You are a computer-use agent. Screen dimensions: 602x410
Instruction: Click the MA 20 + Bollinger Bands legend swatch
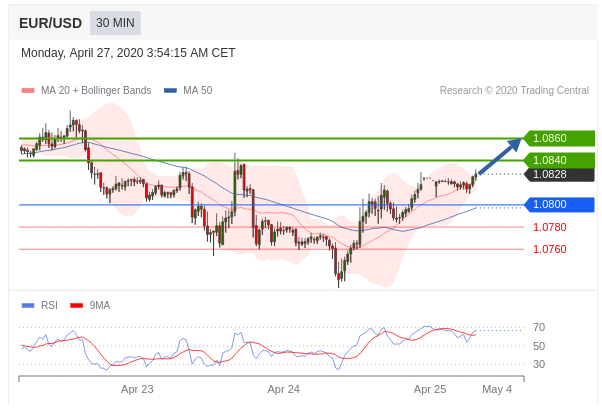tap(28, 91)
